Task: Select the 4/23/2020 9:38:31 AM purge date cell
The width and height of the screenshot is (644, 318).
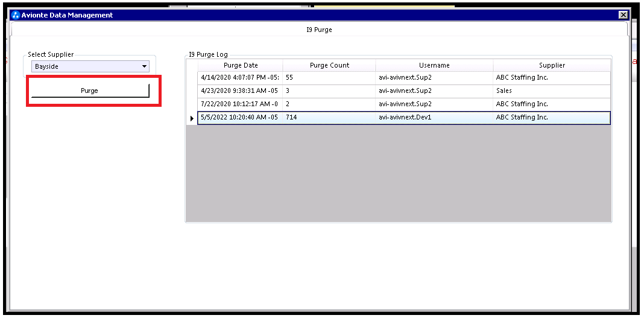Action: (x=240, y=91)
